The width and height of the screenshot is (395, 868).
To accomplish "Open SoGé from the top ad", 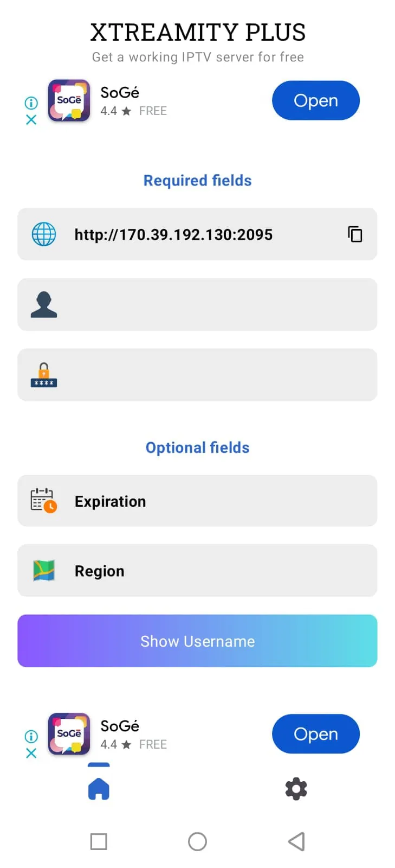I will click(x=315, y=100).
